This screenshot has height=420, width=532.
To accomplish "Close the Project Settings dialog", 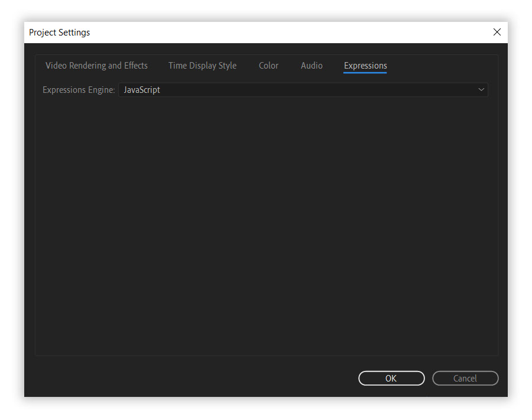I will pos(497,33).
